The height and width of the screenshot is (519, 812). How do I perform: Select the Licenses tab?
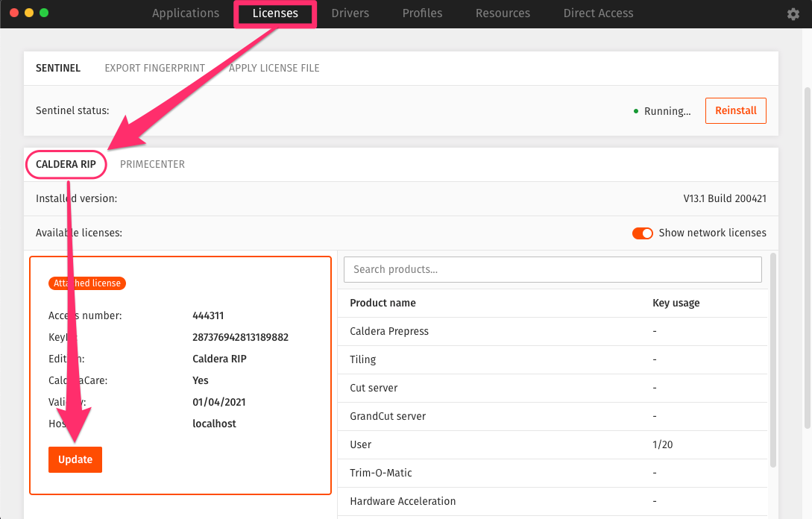click(x=275, y=13)
